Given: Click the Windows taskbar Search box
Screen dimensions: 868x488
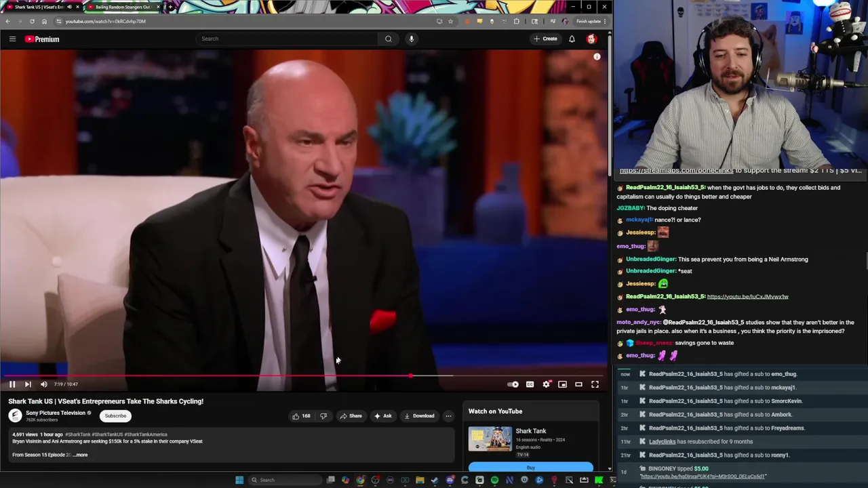Looking at the screenshot, I should click(x=285, y=480).
